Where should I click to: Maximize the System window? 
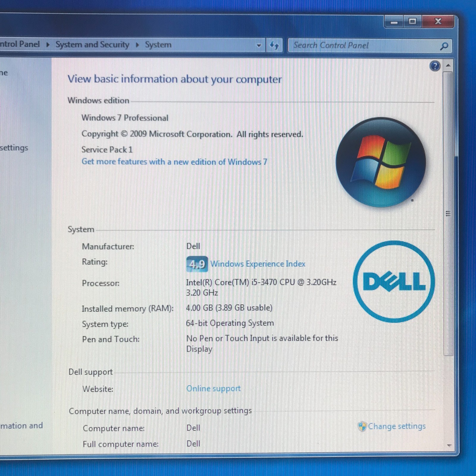pyautogui.click(x=412, y=21)
